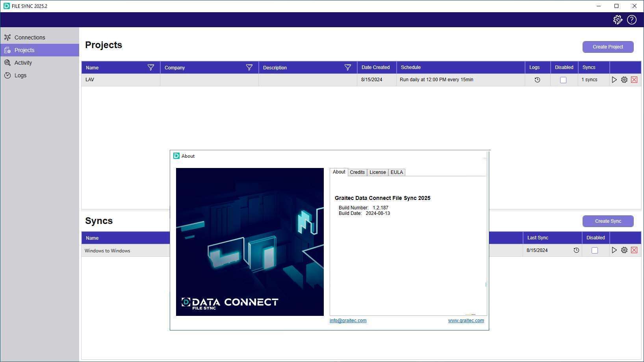644x362 pixels.
Task: Open the License tab
Action: [x=377, y=172]
